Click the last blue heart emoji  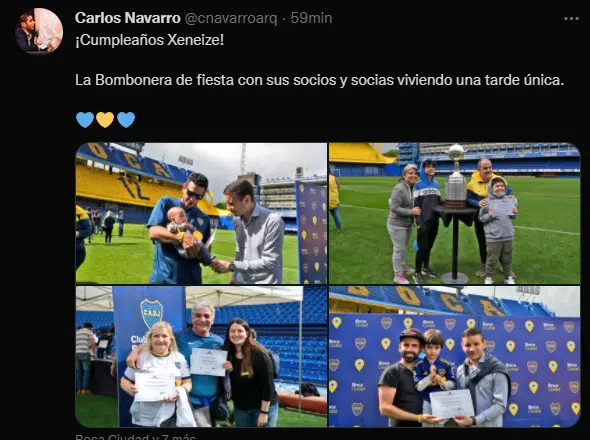pyautogui.click(x=126, y=120)
